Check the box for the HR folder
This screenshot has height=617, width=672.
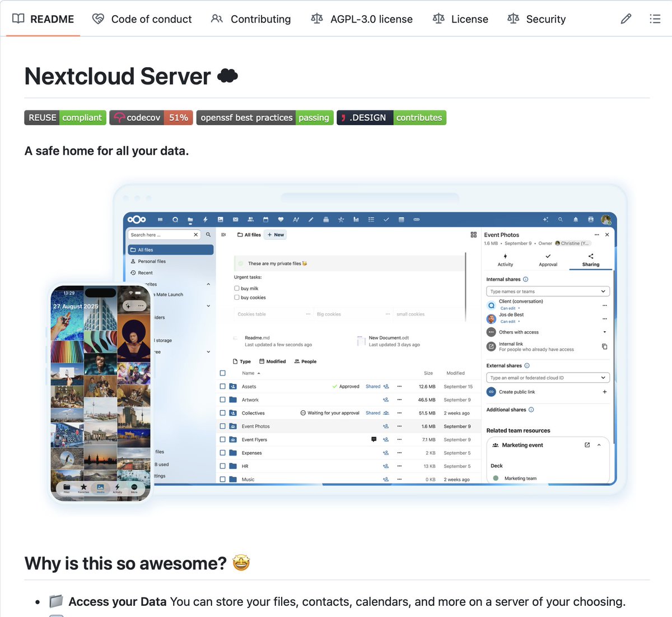point(223,466)
